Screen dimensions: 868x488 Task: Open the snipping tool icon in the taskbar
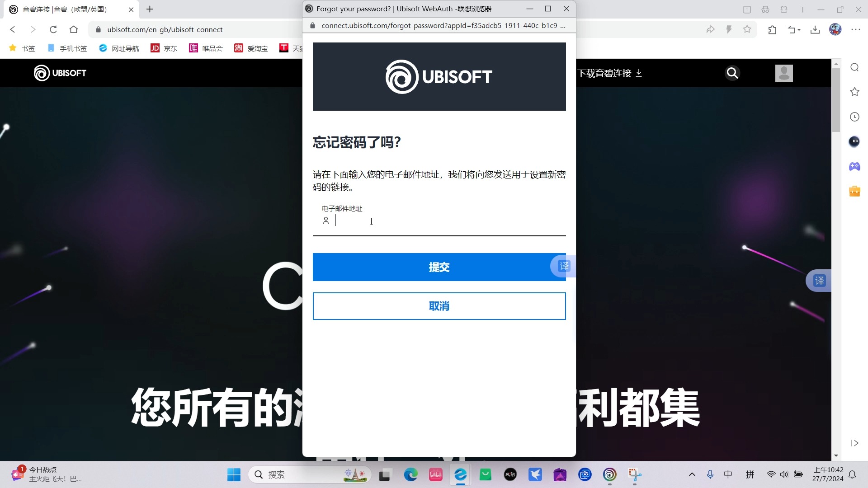(x=634, y=474)
